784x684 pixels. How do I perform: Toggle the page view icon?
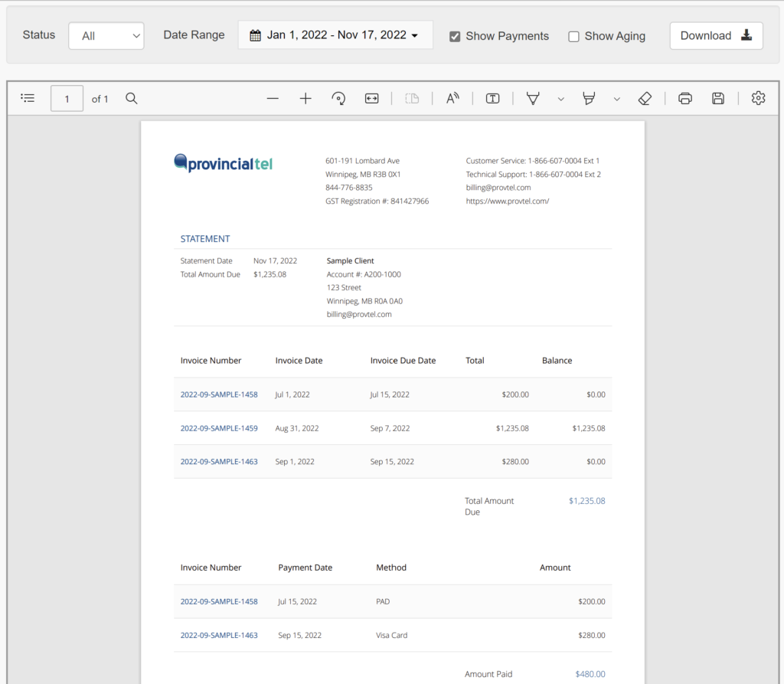click(x=412, y=99)
